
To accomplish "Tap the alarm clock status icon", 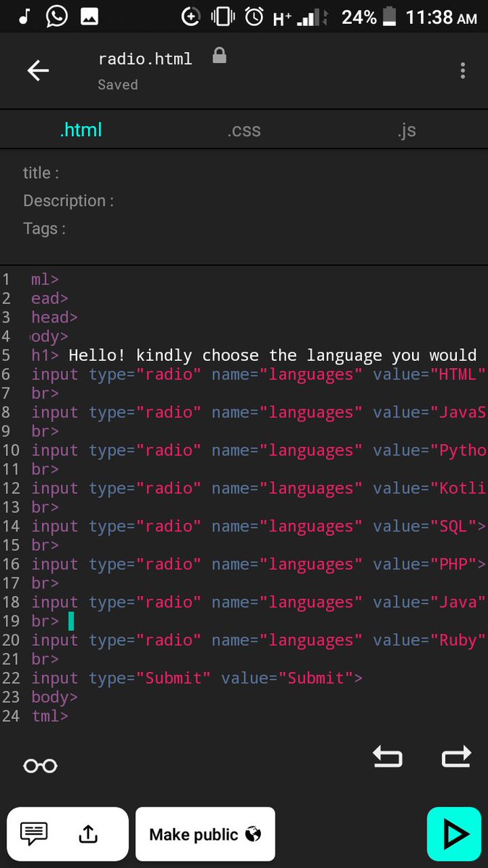I will 254,17.
